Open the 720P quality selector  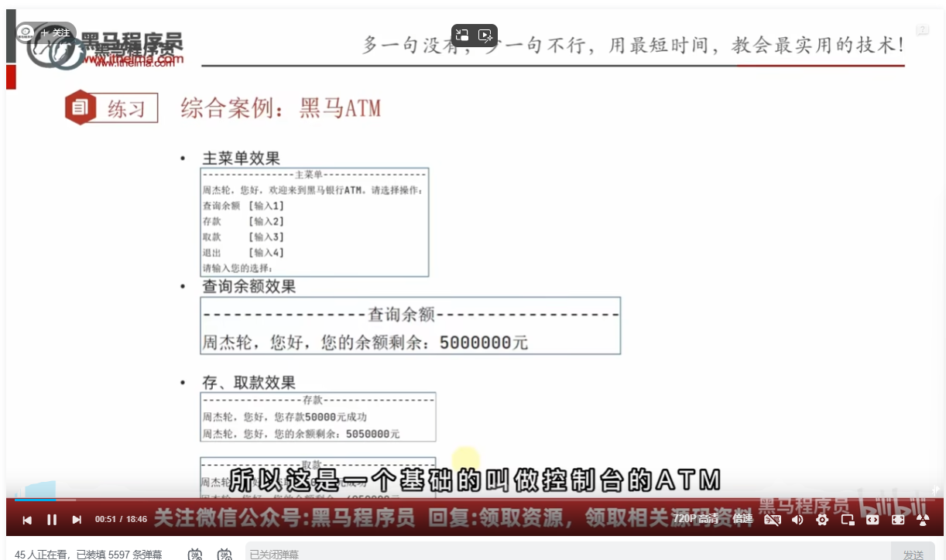click(x=695, y=519)
